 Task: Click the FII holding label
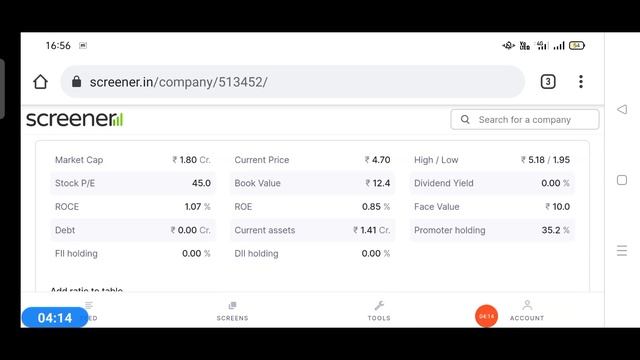point(76,253)
